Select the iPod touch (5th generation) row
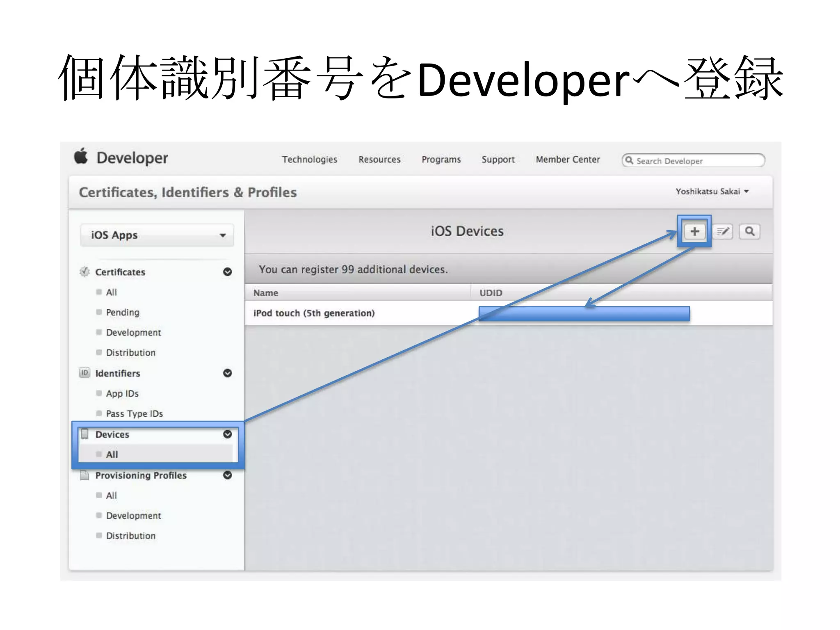 click(x=509, y=313)
